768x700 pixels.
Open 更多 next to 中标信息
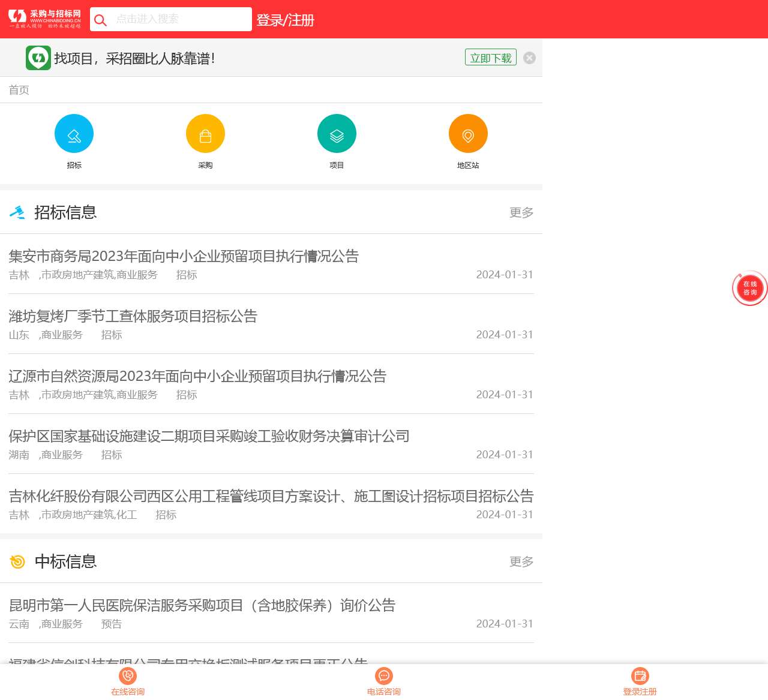pyautogui.click(x=521, y=561)
